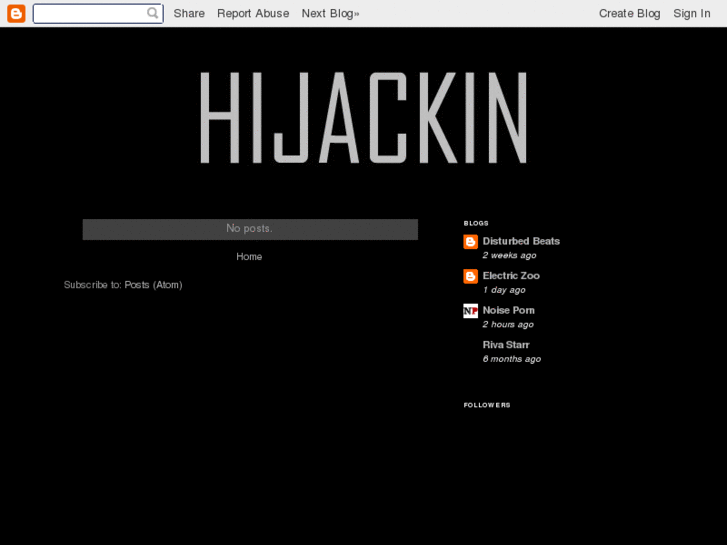Image resolution: width=727 pixels, height=545 pixels.
Task: Open the Home link below posts
Action: pyautogui.click(x=249, y=256)
